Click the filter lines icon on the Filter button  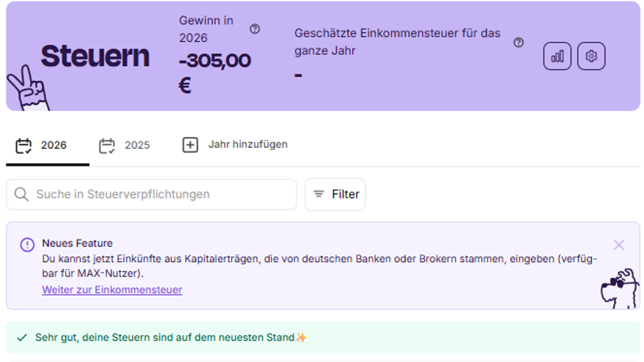click(x=318, y=194)
